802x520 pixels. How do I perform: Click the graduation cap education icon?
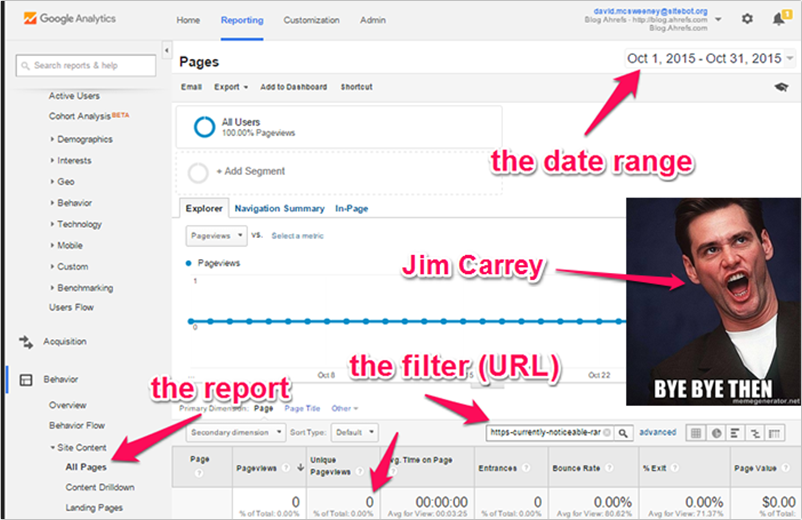tap(780, 88)
